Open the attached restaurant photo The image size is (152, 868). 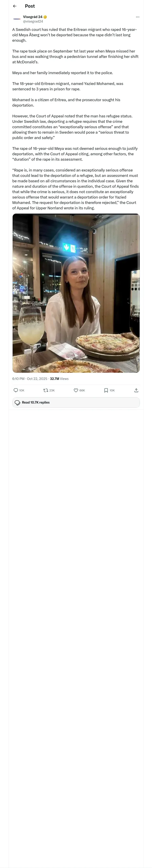(76, 293)
